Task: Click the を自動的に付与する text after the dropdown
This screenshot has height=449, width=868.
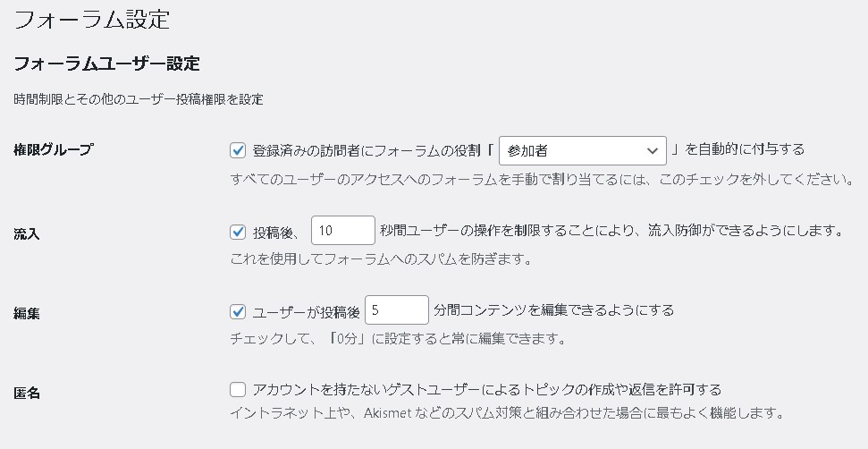Action: coord(739,150)
